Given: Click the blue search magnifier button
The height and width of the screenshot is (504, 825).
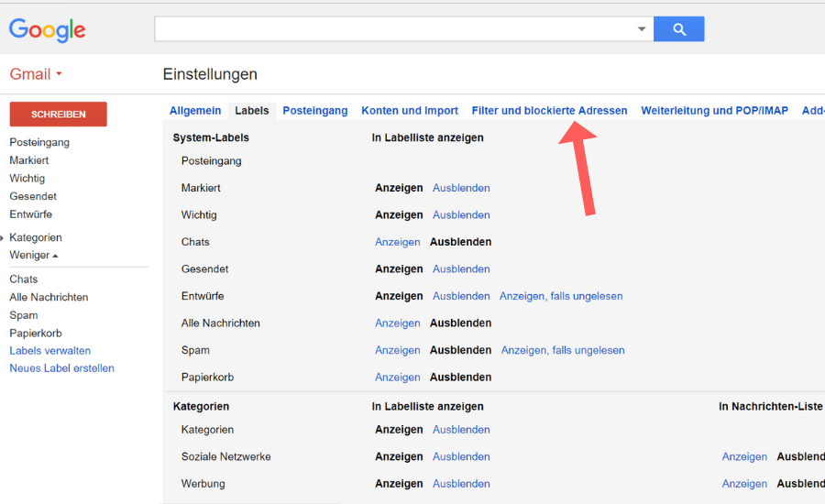Looking at the screenshot, I should click(x=679, y=29).
